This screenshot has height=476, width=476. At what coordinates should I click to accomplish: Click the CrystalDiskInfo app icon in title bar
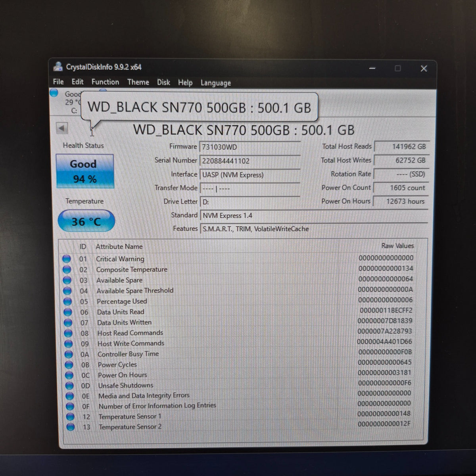click(x=58, y=67)
